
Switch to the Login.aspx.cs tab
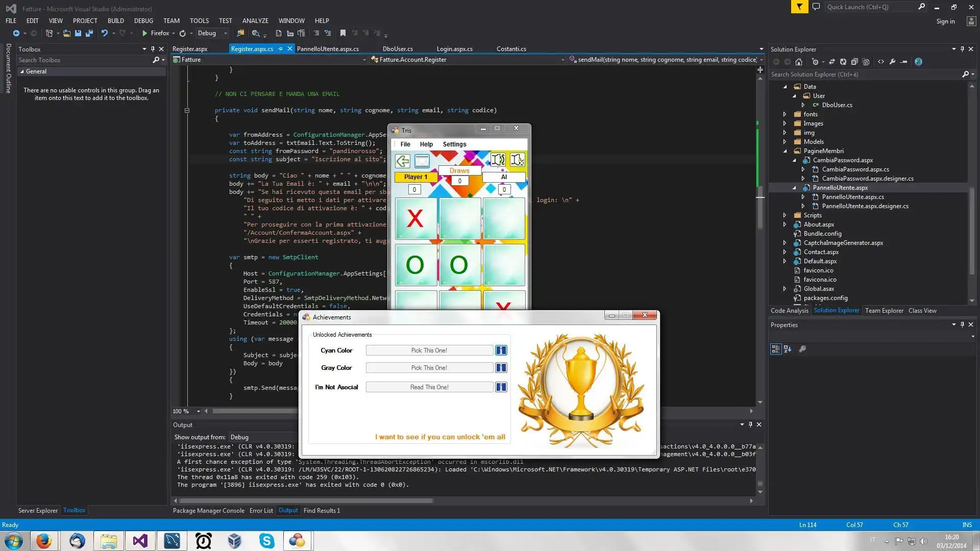(454, 49)
